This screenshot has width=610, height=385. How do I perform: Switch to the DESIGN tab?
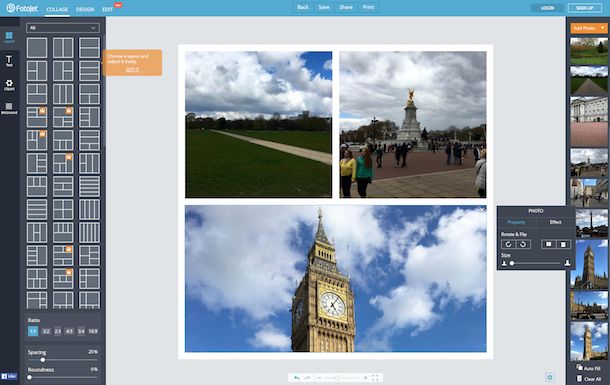coord(85,9)
